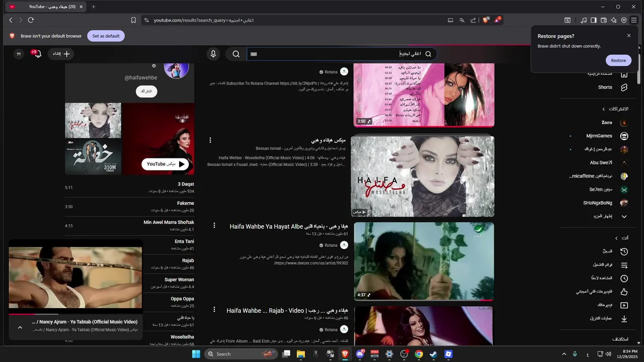Open the MjrmGames channel subscription
Viewport: 644px width, 362px height.
coord(599,136)
